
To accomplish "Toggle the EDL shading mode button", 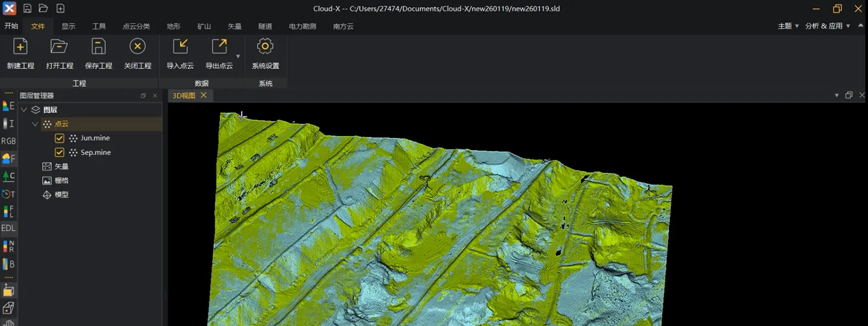I will 8,228.
